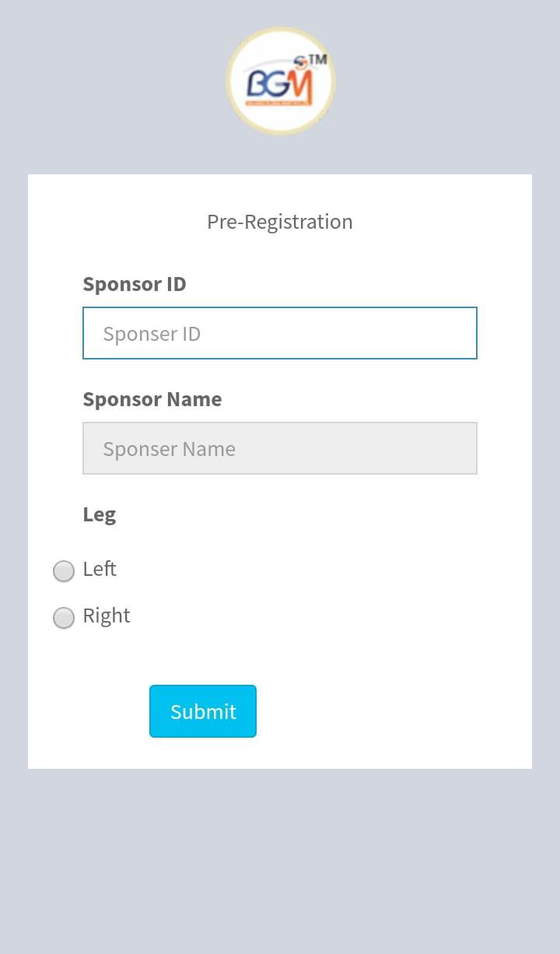Click the greyed Sponsor Name field
The width and height of the screenshot is (560, 954).
coord(280,448)
